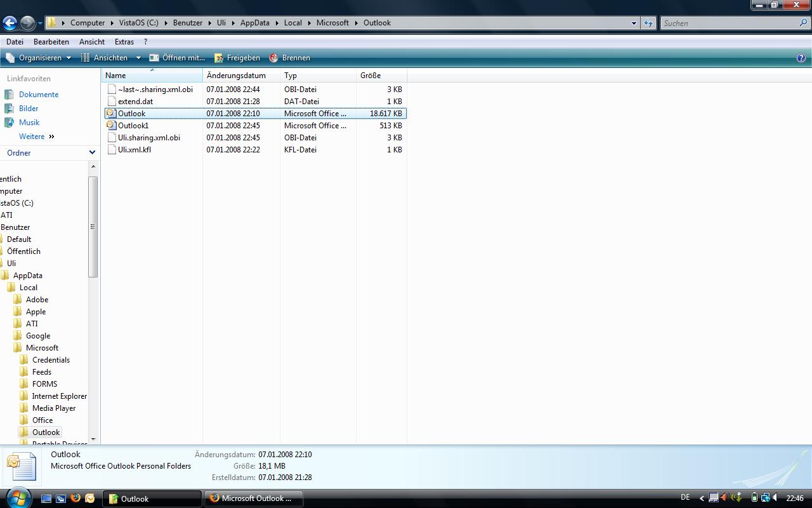Screen dimensions: 812x508
Task: Open Musik favorite link
Action: (x=29, y=123)
